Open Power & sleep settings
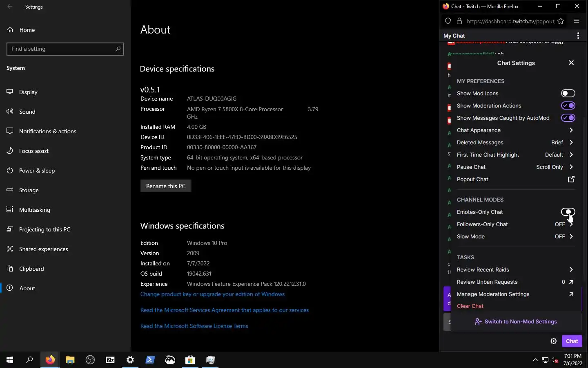Viewport: 588px width, 368px height. [65, 171]
